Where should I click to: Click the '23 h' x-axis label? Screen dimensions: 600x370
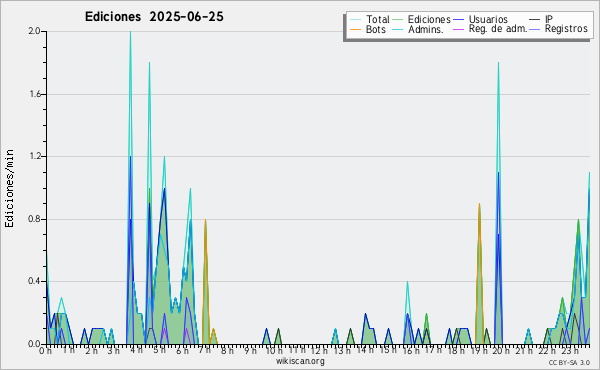570,351
